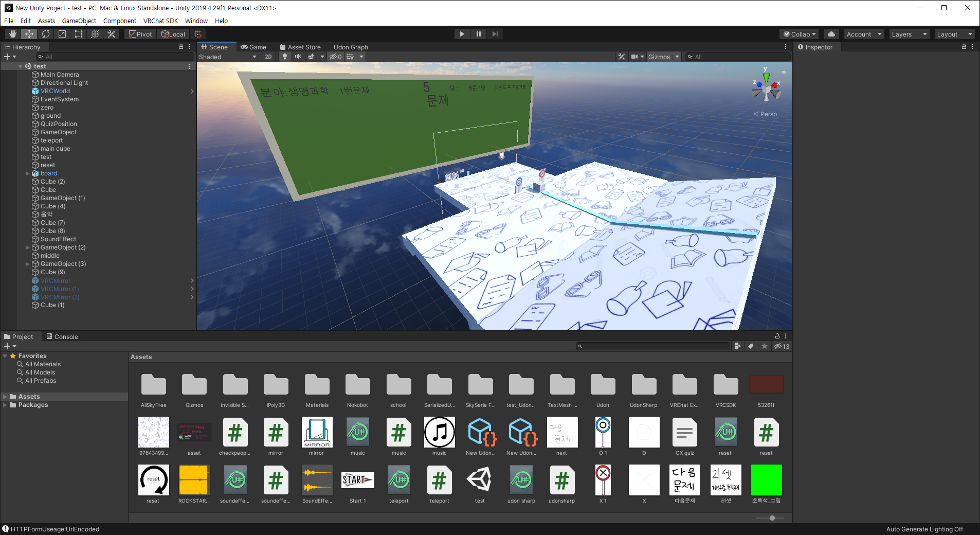Open the cloud services icon

[831, 34]
